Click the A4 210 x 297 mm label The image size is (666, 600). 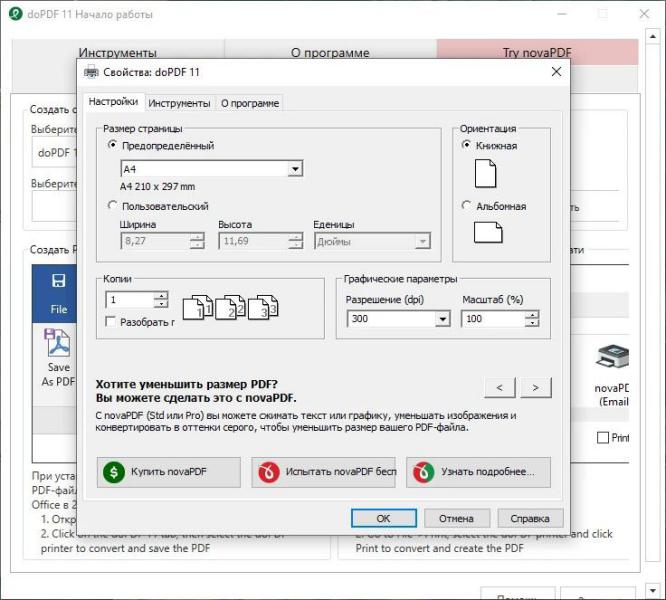[158, 186]
